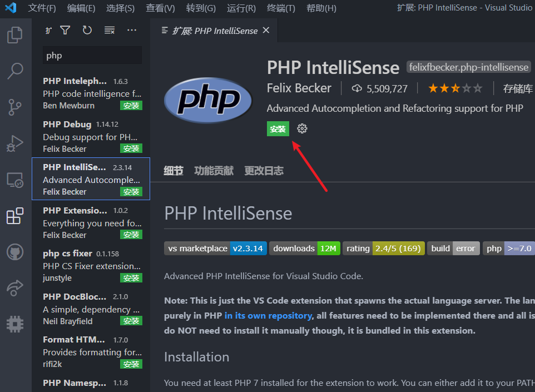
Task: Select PHP Extension Pack extension entry
Action: pos(91,222)
